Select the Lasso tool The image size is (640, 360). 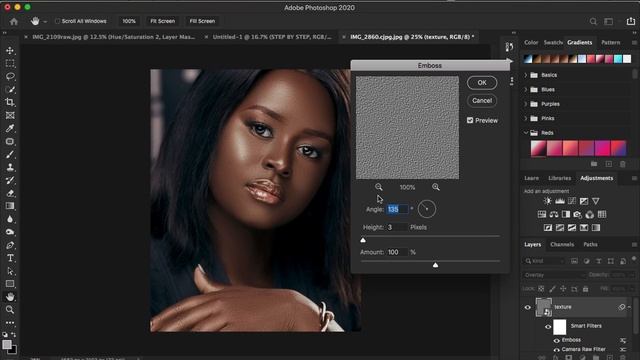pyautogui.click(x=10, y=76)
